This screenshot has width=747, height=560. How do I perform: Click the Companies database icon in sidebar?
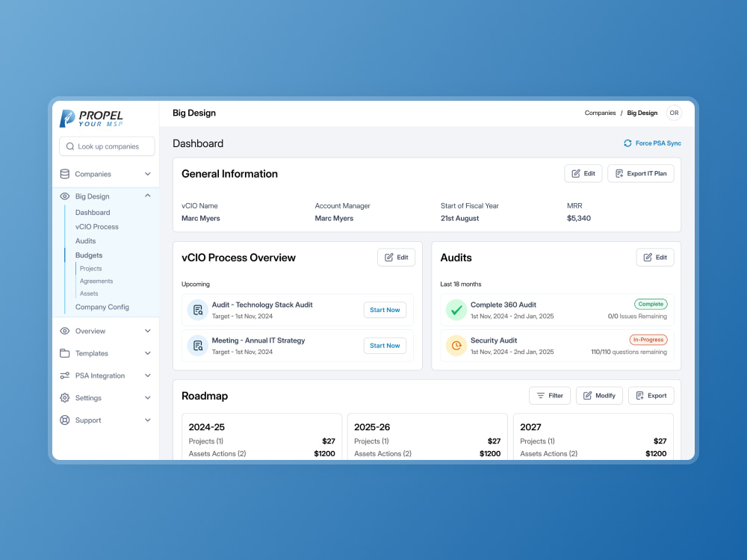[65, 174]
